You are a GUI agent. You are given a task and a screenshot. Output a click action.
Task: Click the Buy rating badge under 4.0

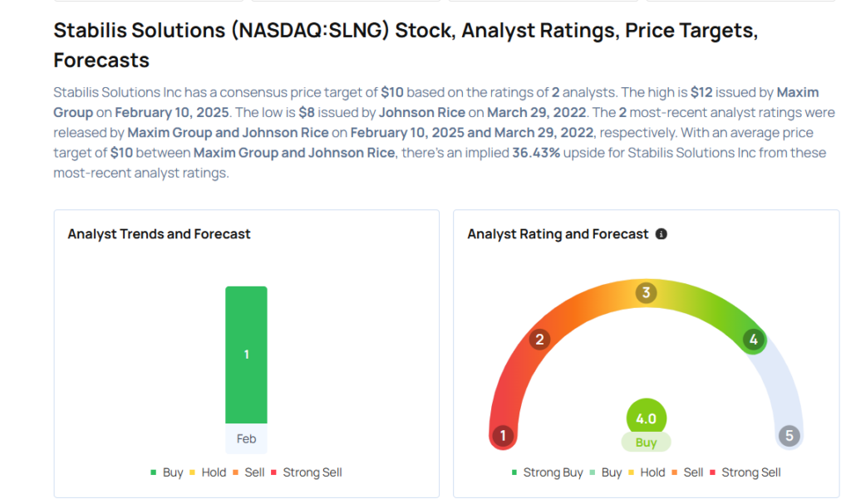[646, 443]
